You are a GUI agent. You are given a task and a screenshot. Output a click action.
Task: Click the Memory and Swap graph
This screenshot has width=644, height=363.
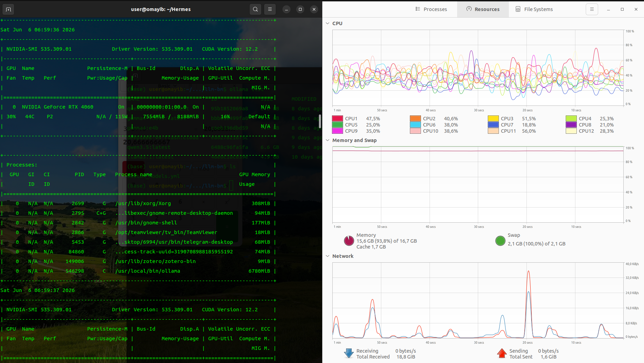pyautogui.click(x=478, y=184)
